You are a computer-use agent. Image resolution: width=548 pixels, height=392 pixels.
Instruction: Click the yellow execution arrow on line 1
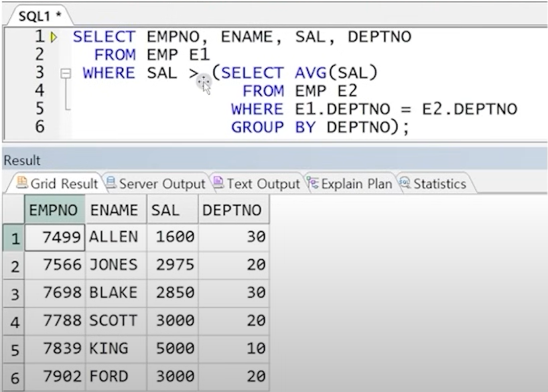click(54, 37)
